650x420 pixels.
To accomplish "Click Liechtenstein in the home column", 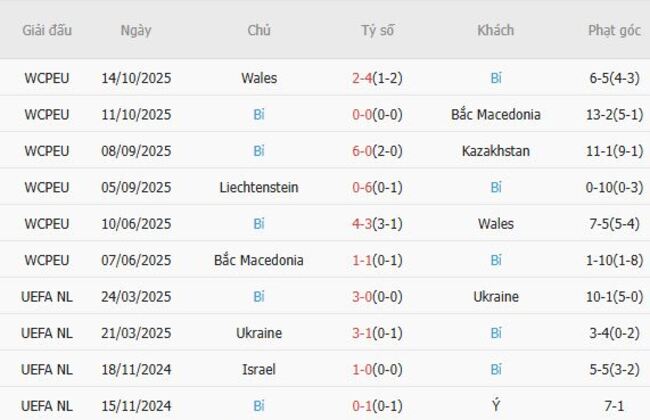I will [259, 187].
